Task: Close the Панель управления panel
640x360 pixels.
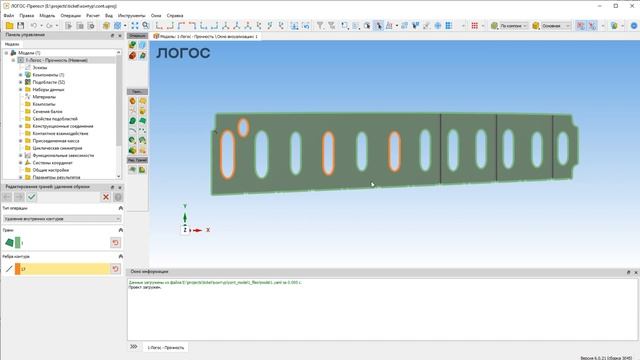Action: point(120,36)
